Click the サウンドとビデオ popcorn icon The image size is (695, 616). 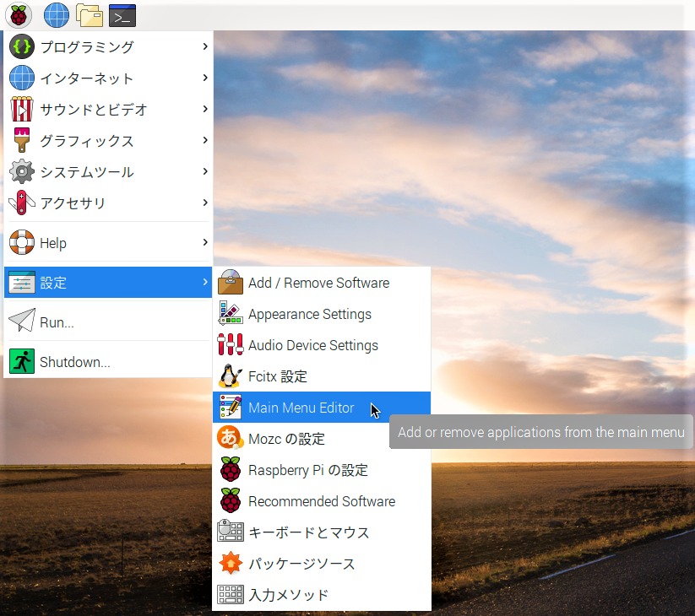(x=22, y=109)
